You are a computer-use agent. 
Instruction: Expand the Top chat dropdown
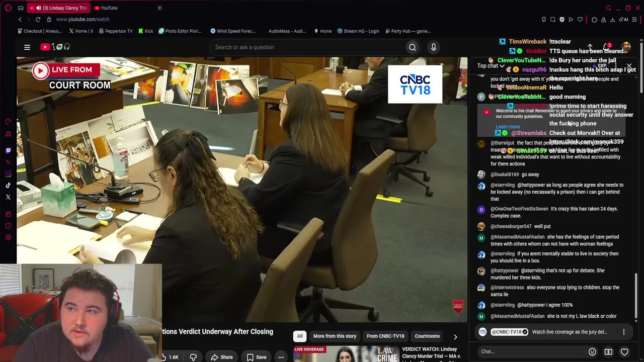[491, 66]
